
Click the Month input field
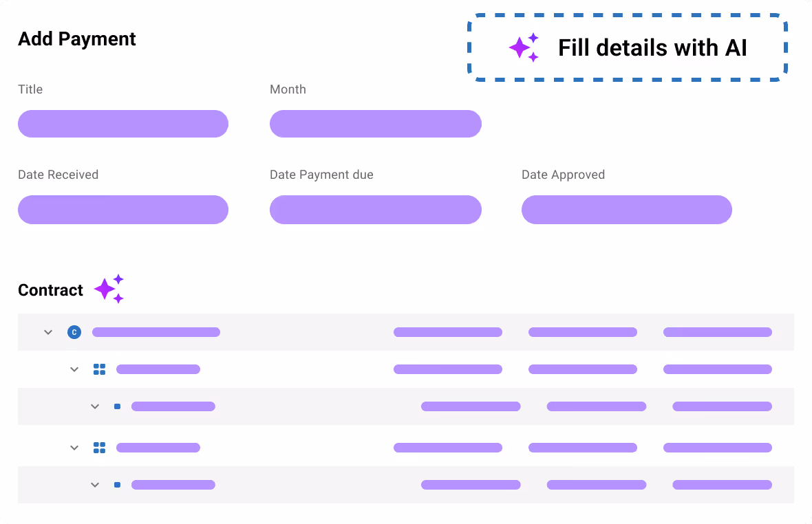pyautogui.click(x=375, y=124)
